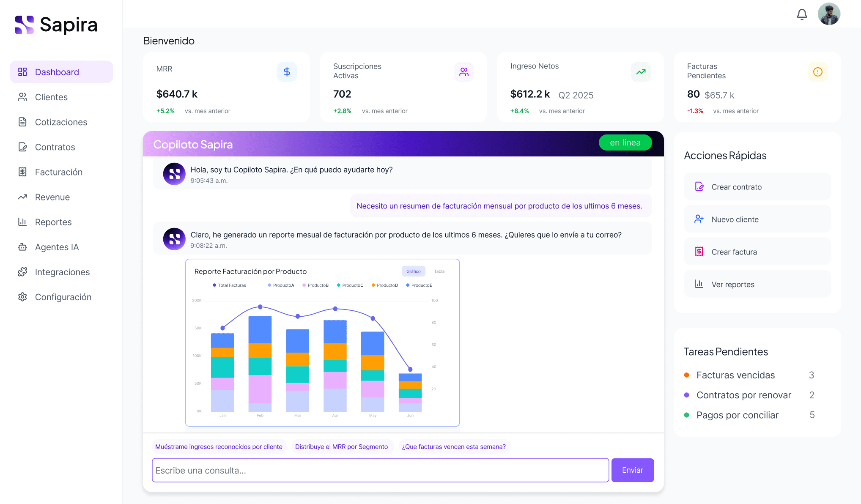Toggle the ProductoB legend series
The width and height of the screenshot is (861, 504).
point(315,285)
